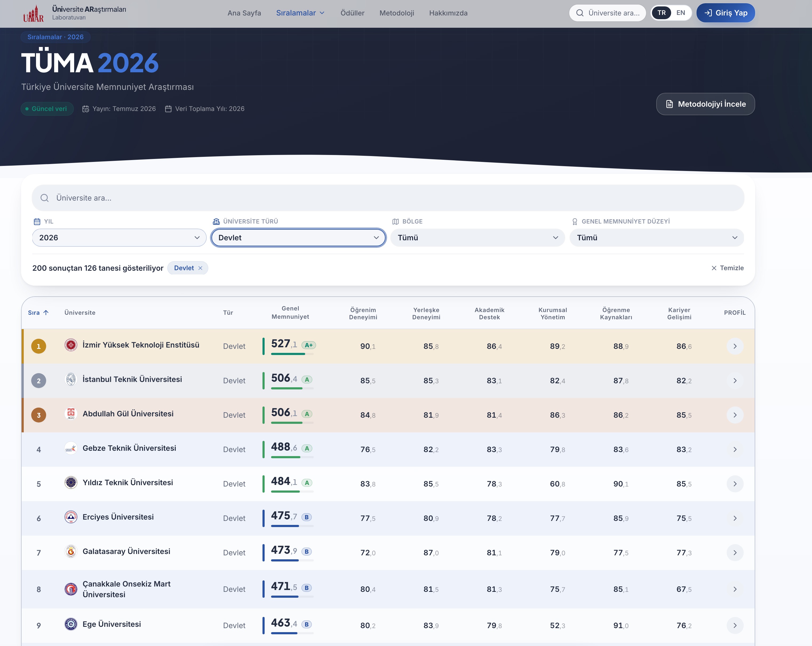The image size is (812, 646).
Task: Open profile arrow for Abdullah Gül Üniversitesi
Action: (735, 415)
